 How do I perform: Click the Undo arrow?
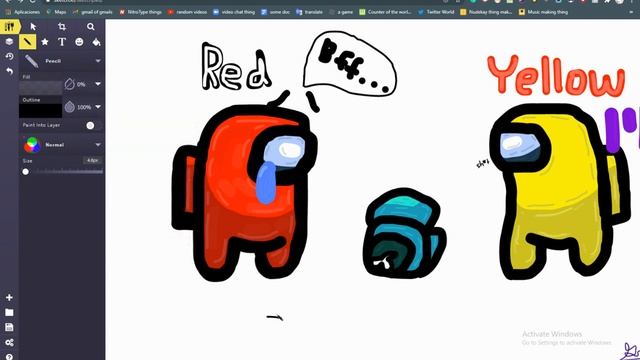tap(9, 71)
